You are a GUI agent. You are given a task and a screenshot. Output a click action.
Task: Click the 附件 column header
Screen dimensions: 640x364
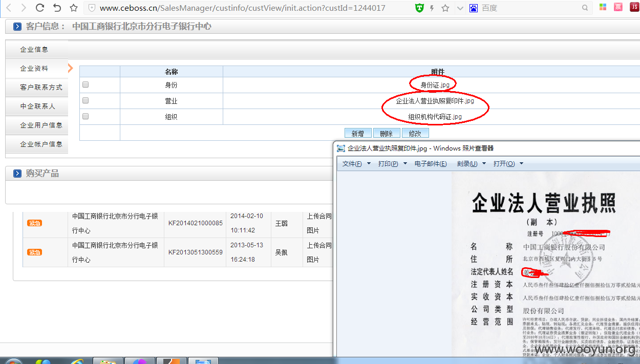click(438, 72)
